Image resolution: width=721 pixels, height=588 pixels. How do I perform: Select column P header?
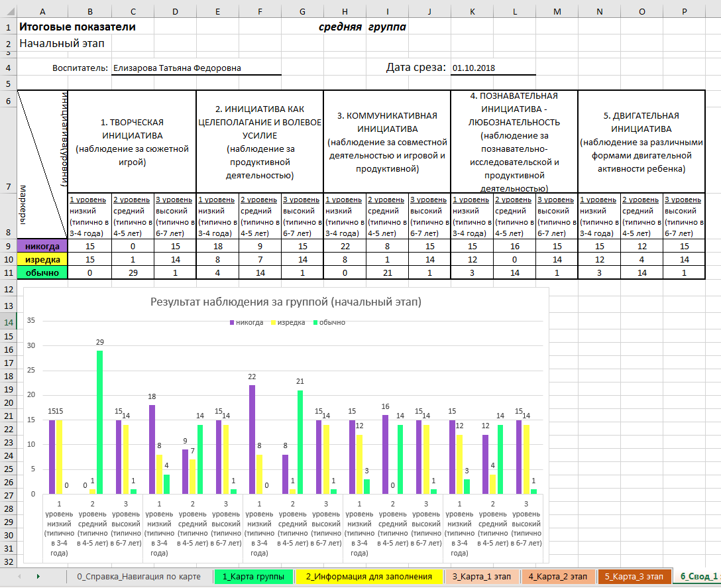[x=684, y=11]
